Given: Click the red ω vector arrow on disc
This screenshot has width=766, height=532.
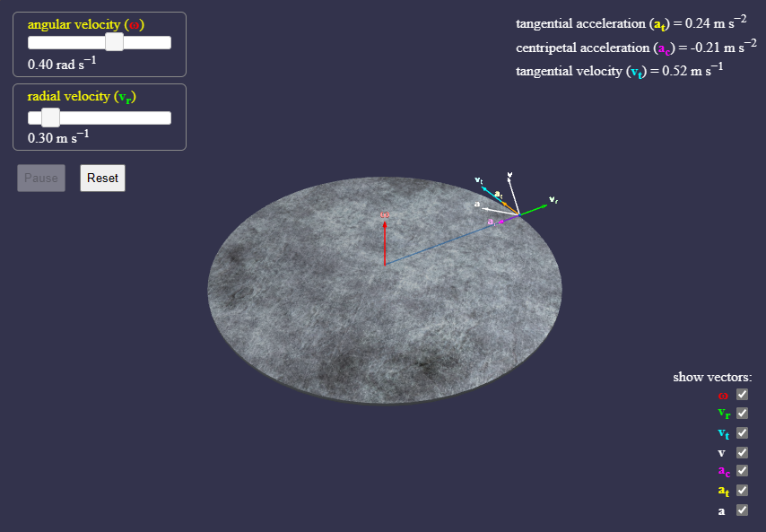Looking at the screenshot, I should [385, 243].
